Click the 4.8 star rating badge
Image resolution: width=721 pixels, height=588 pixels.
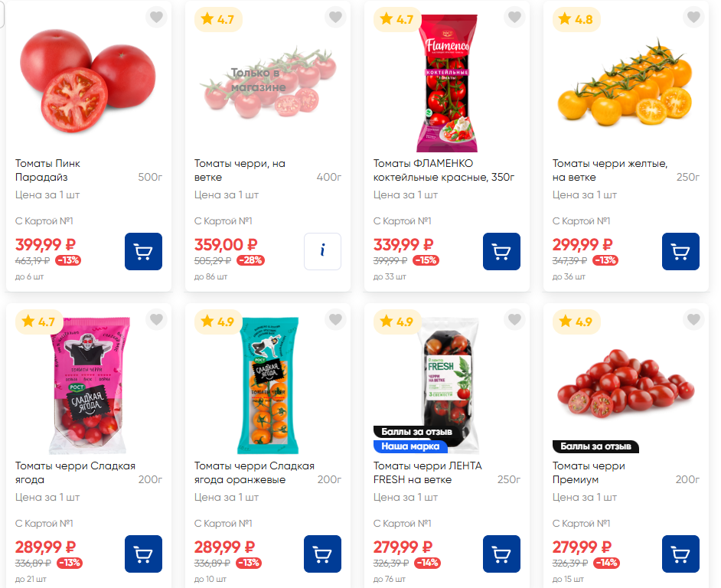(x=576, y=19)
